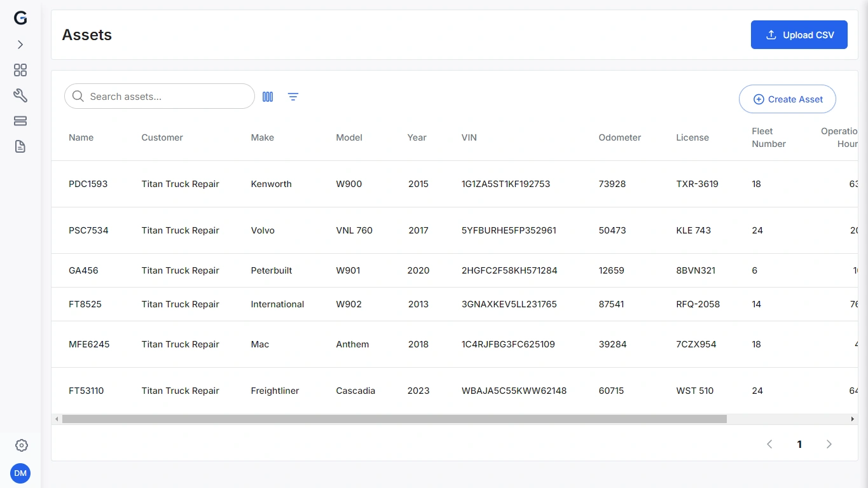868x488 pixels.
Task: Select asset FT53110
Action: click(86, 391)
